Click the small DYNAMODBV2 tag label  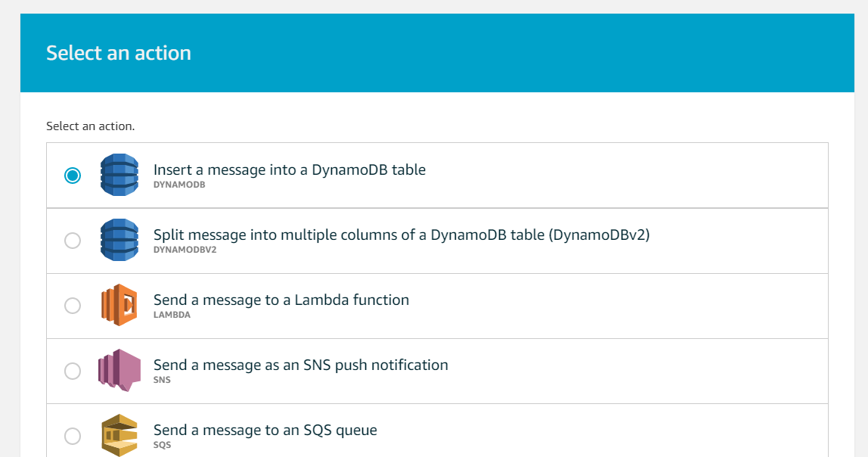pos(185,250)
